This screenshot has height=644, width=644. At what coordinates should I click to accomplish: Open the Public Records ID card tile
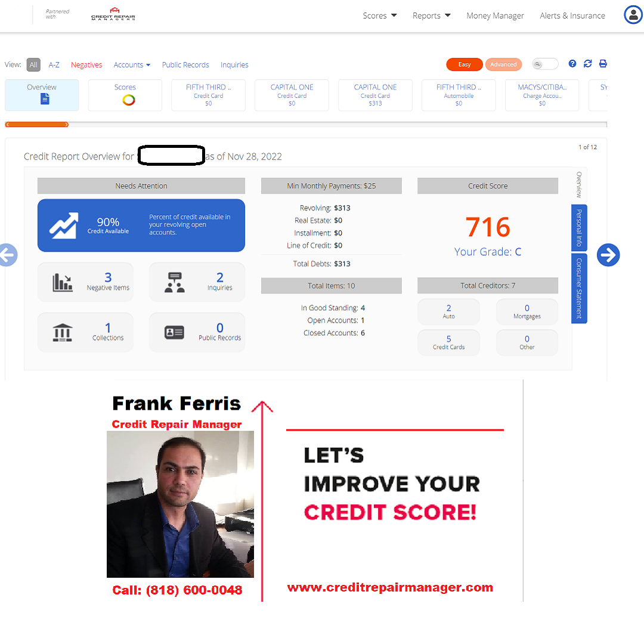(197, 332)
